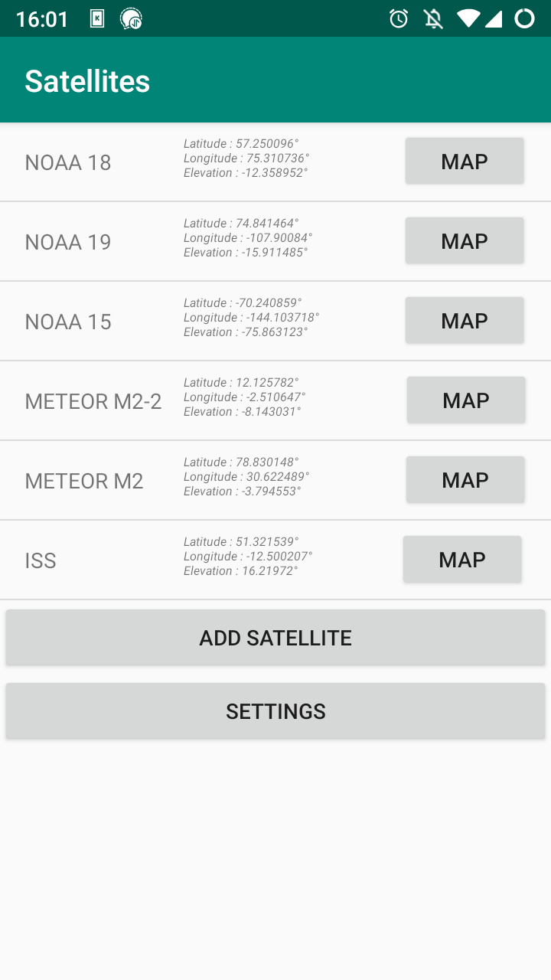Tap the Wi-Fi signal status icon
The width and height of the screenshot is (551, 980).
click(468, 19)
